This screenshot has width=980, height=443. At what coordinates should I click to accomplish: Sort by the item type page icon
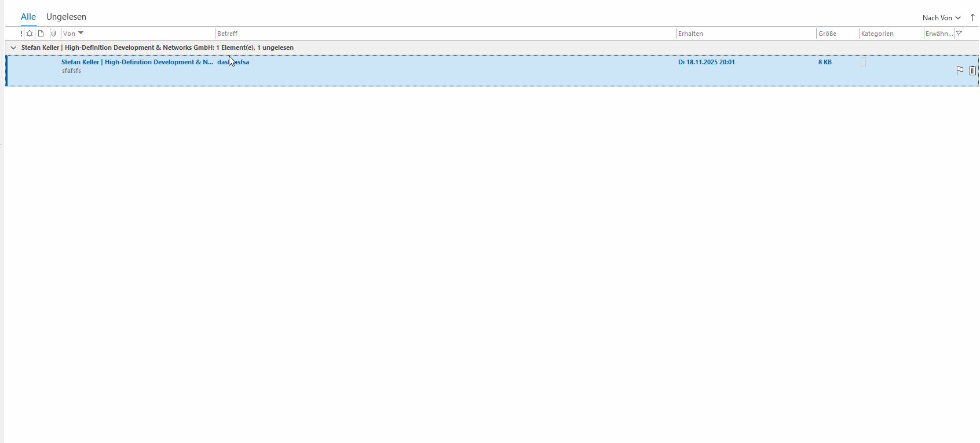[41, 34]
